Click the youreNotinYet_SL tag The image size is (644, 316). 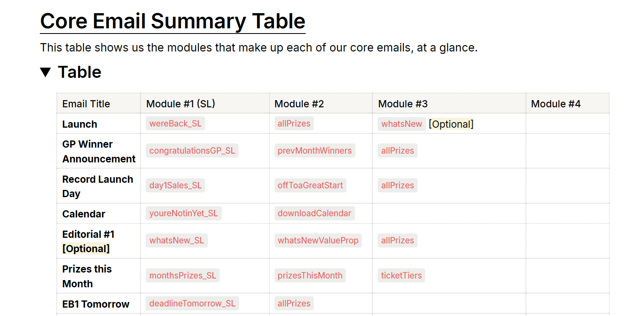[183, 213]
